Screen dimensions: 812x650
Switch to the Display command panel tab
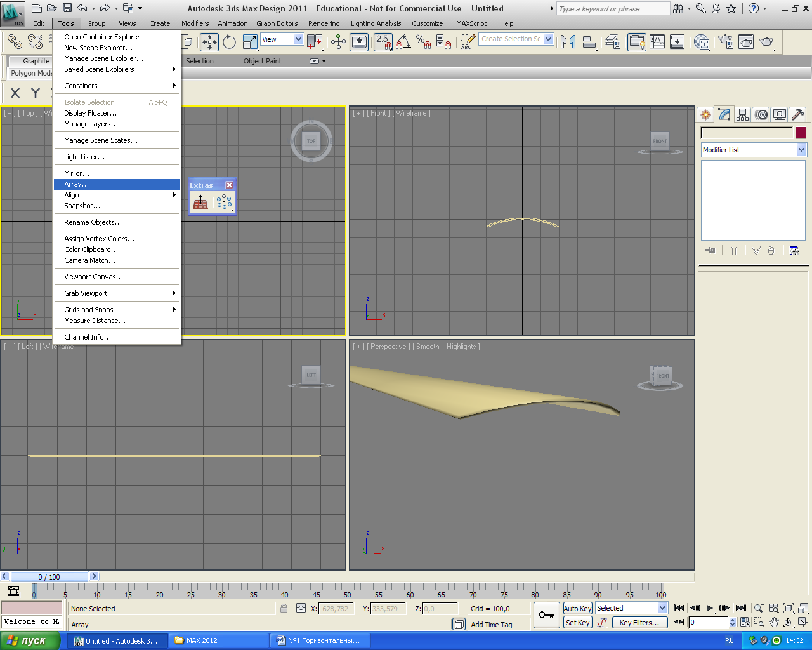tap(780, 115)
